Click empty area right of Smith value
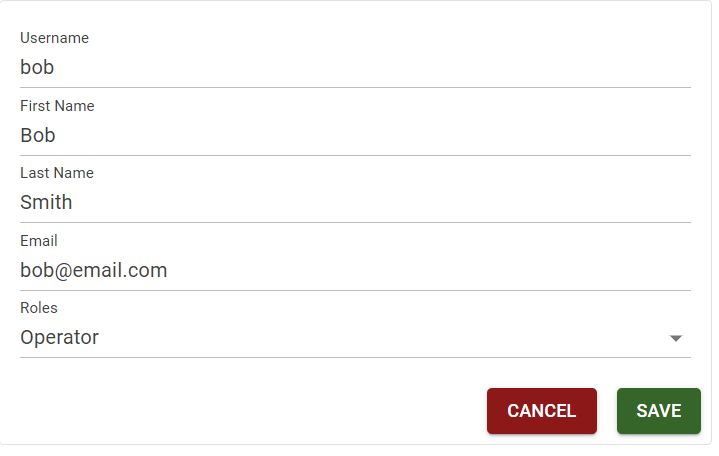 coord(400,202)
